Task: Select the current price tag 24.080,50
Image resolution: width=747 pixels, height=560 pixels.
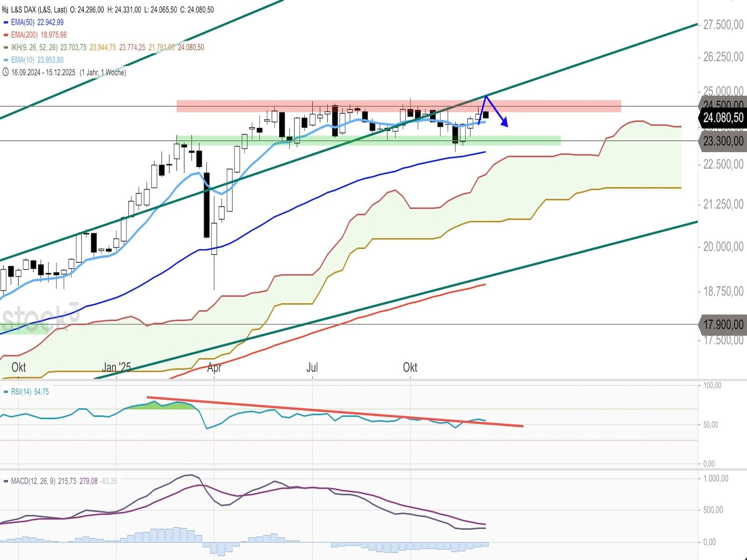Action: [723, 118]
